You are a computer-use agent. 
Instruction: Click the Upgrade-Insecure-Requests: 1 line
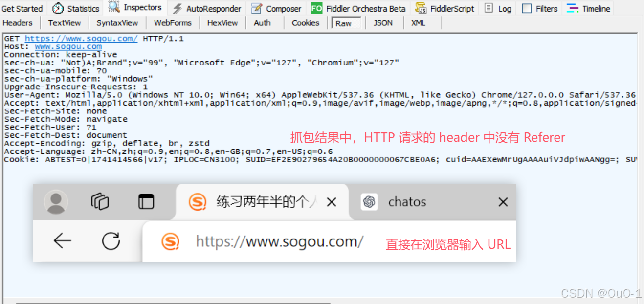[76, 87]
